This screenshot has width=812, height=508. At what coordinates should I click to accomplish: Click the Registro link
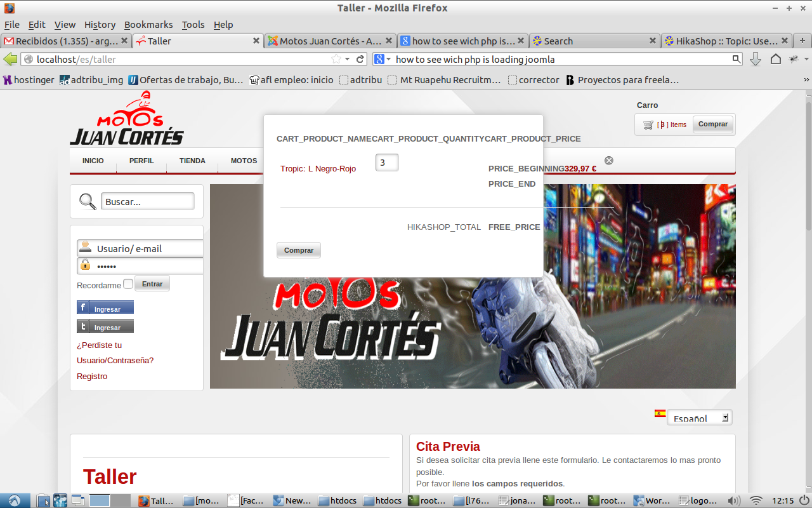click(92, 377)
